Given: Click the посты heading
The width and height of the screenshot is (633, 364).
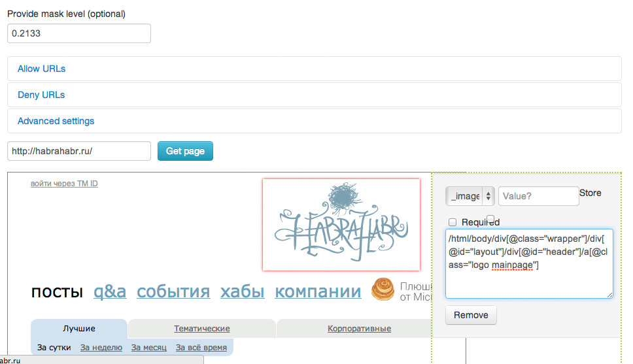Looking at the screenshot, I should (x=57, y=291).
